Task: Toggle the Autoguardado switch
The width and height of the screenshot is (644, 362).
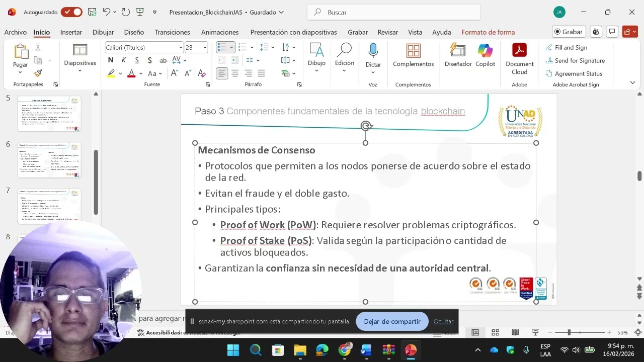Action: (71, 12)
